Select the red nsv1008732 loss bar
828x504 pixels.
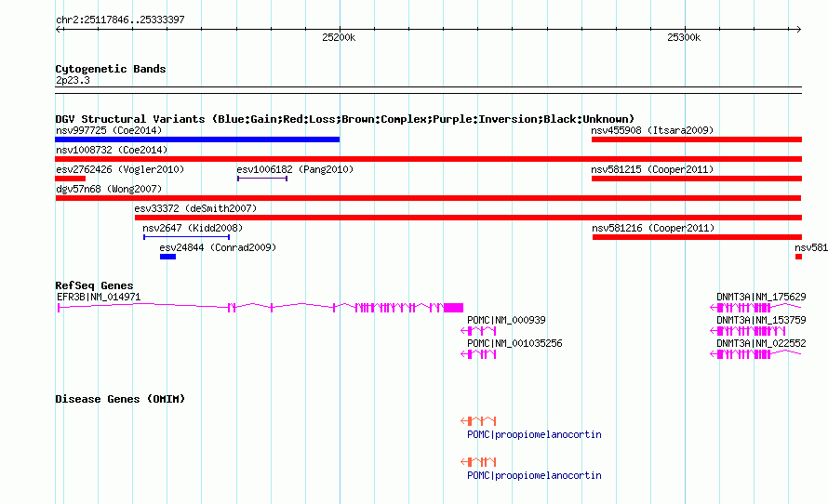tap(428, 159)
